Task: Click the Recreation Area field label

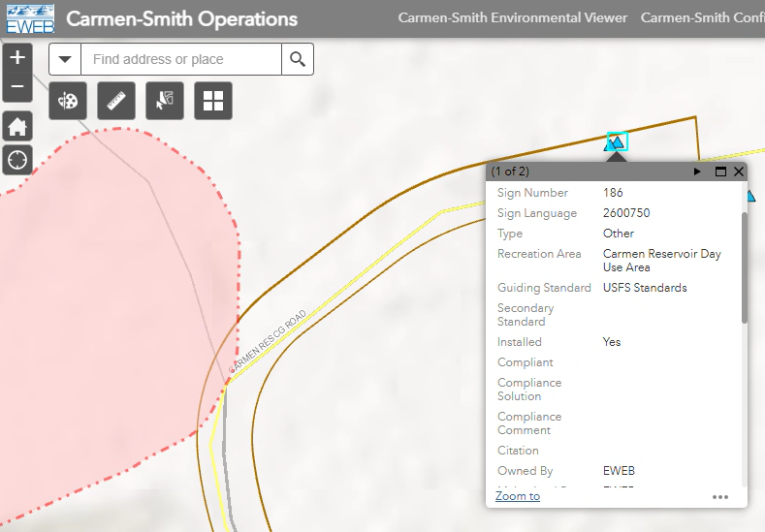Action: click(x=539, y=254)
